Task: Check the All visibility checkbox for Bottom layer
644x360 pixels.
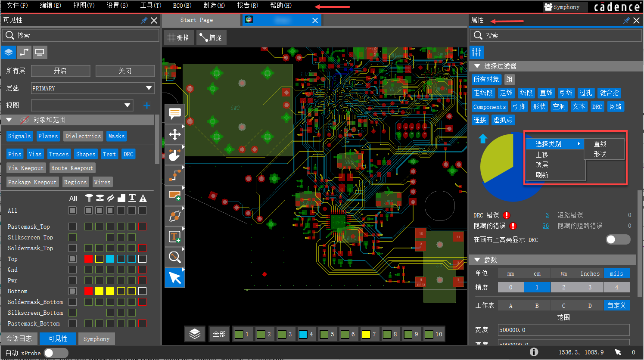Action: pyautogui.click(x=72, y=291)
